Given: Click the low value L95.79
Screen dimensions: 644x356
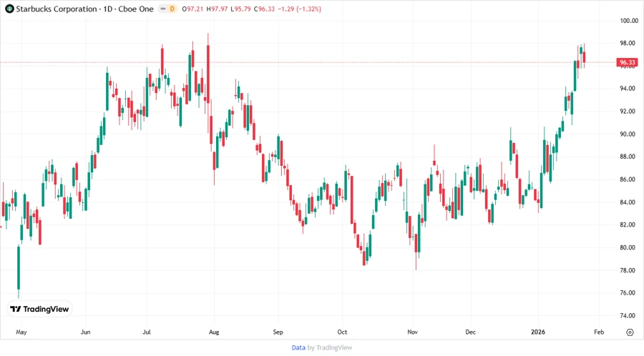Looking at the screenshot, I should (x=240, y=9).
